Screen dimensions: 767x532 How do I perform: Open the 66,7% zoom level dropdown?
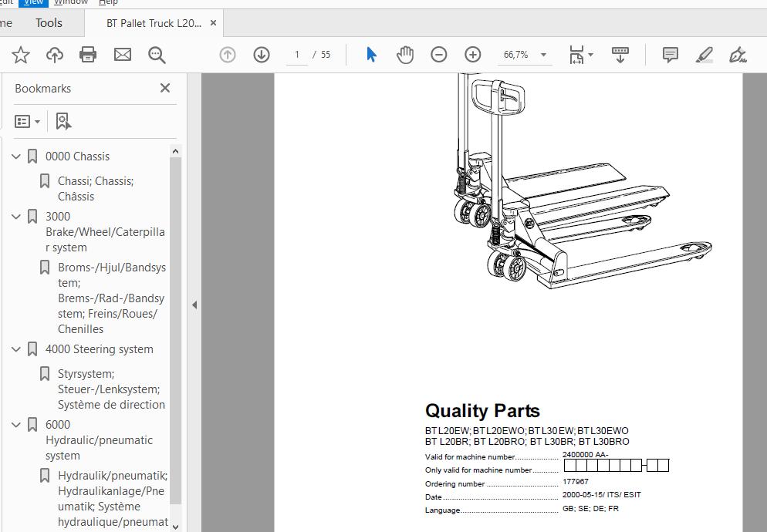543,55
